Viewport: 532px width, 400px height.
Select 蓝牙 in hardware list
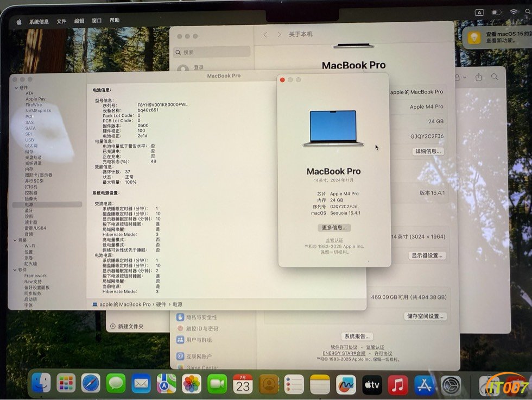29,210
